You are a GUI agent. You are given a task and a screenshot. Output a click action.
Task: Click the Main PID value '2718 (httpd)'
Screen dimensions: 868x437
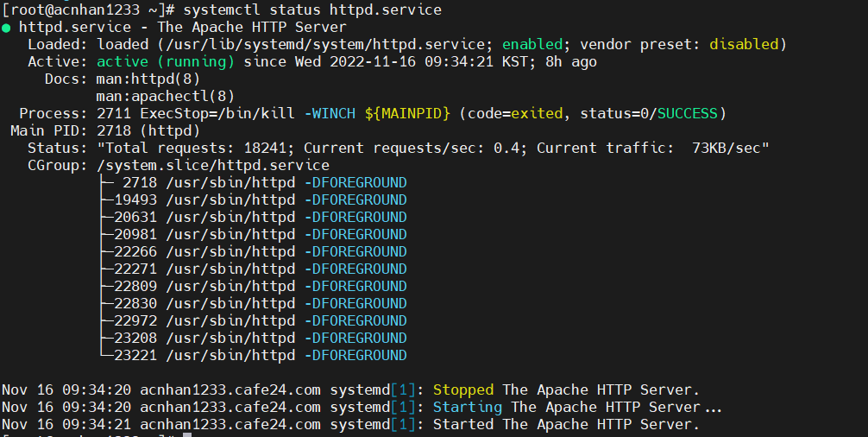click(x=148, y=130)
